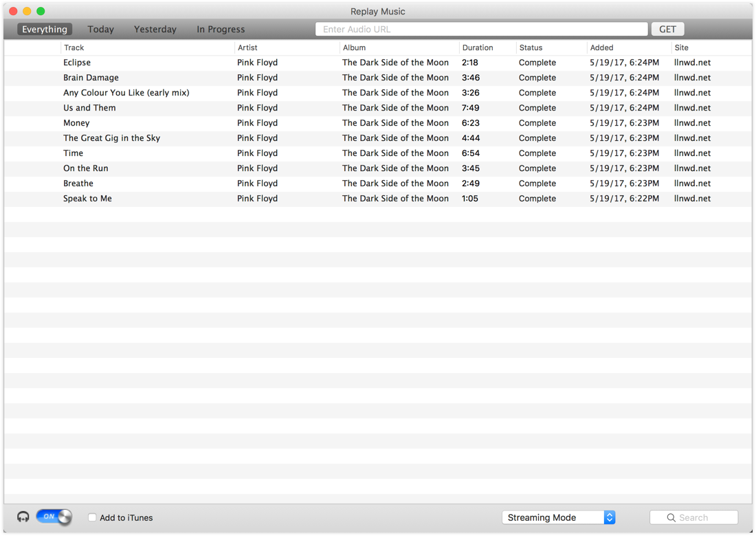Select the Speak to Me track
The height and width of the screenshot is (536, 756).
377,199
